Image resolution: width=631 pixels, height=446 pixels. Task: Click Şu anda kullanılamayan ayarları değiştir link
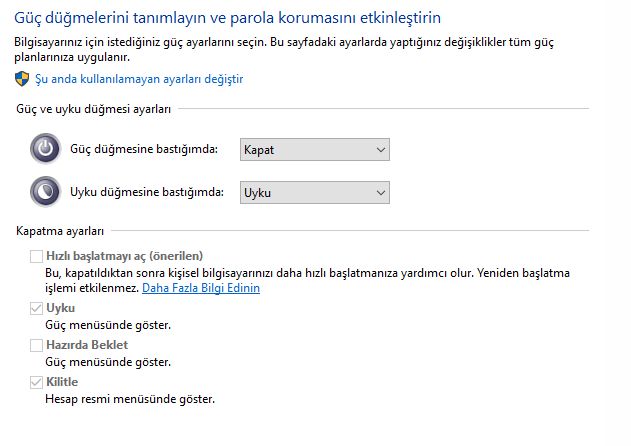tap(139, 78)
